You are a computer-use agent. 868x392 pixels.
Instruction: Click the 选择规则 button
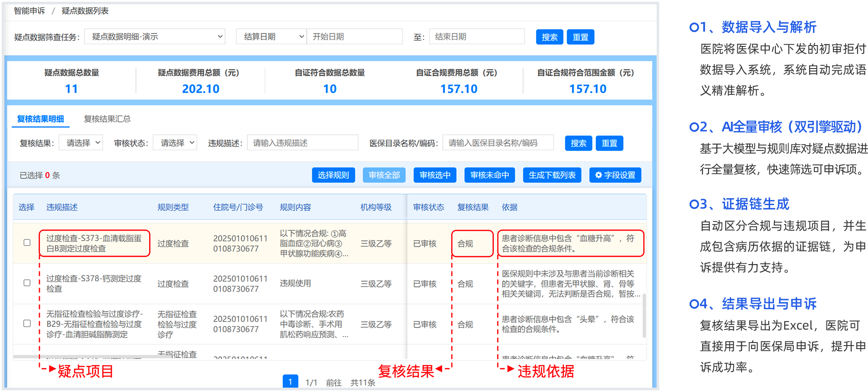tap(333, 175)
